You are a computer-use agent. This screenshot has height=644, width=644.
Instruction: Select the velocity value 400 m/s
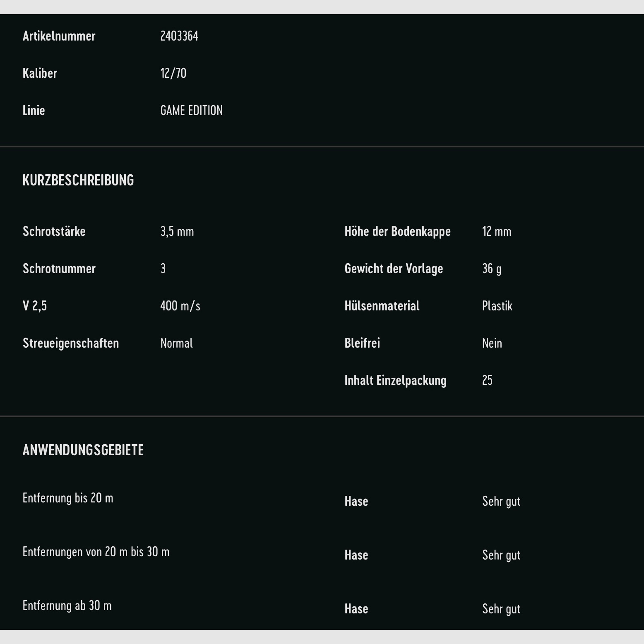tap(180, 306)
